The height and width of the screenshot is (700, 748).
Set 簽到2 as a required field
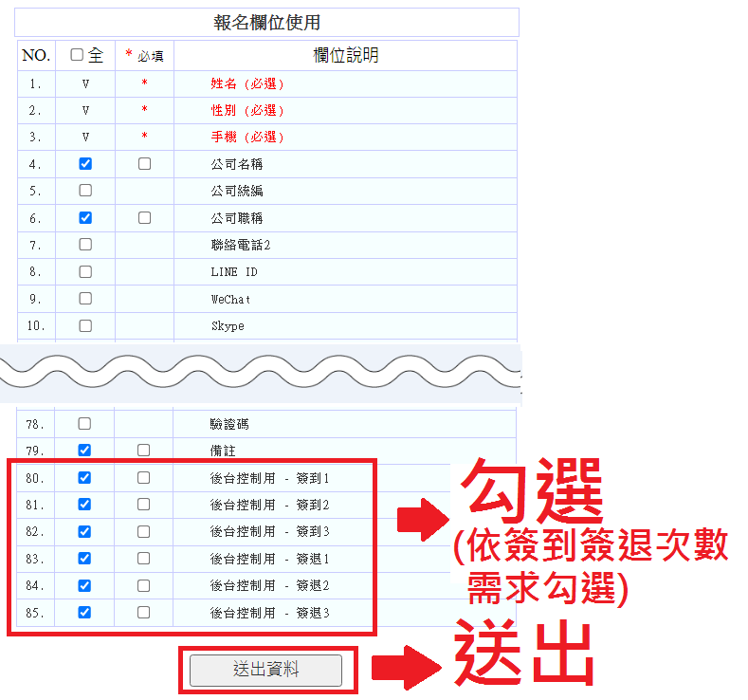click(x=143, y=505)
